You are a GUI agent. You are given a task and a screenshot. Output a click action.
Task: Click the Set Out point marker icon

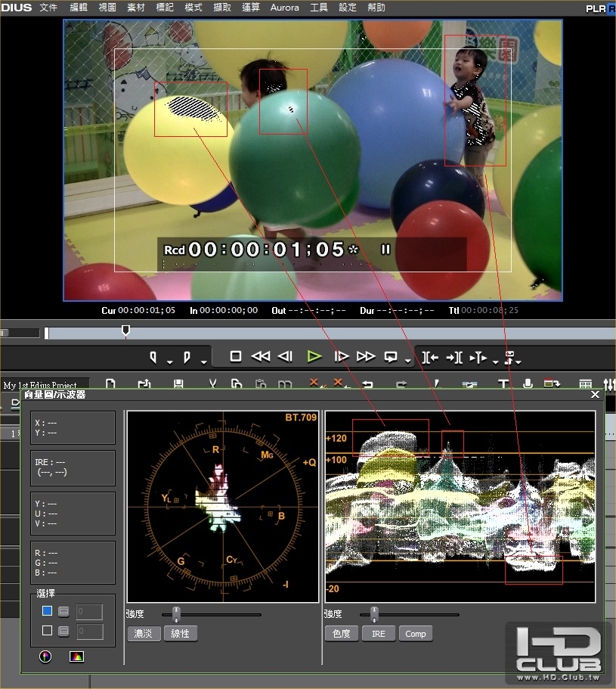(x=187, y=357)
